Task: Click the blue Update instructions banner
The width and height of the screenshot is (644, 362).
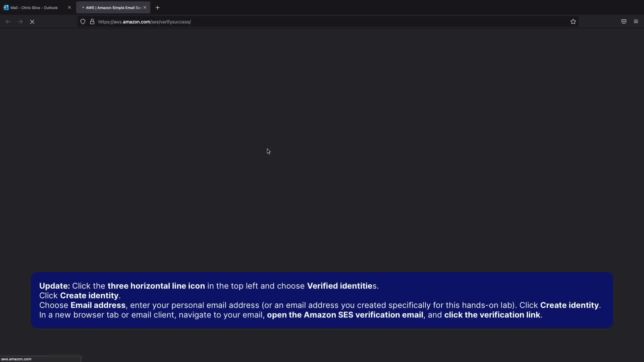Action: pyautogui.click(x=322, y=300)
